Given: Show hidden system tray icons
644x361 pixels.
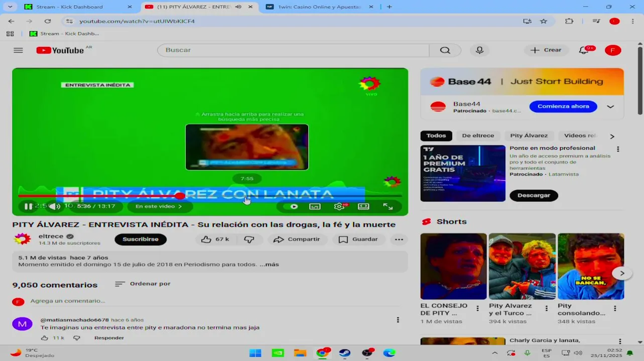Looking at the screenshot, I should 494,352.
